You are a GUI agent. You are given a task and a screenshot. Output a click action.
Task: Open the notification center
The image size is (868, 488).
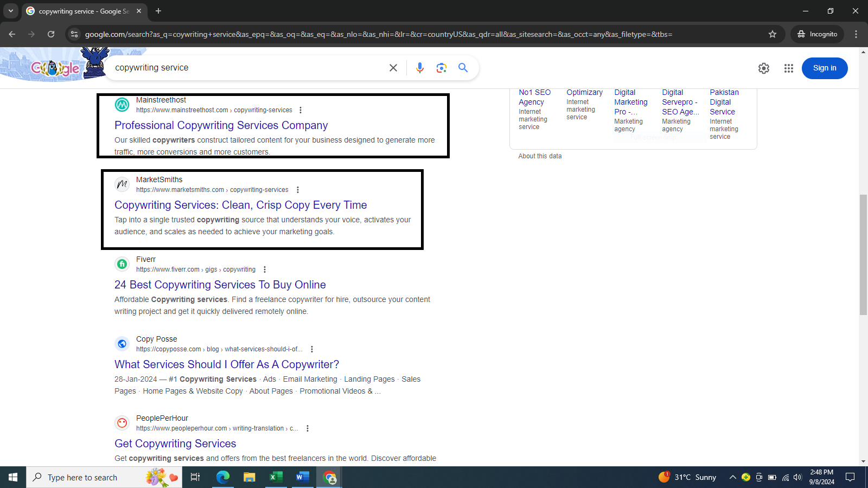pyautogui.click(x=850, y=477)
